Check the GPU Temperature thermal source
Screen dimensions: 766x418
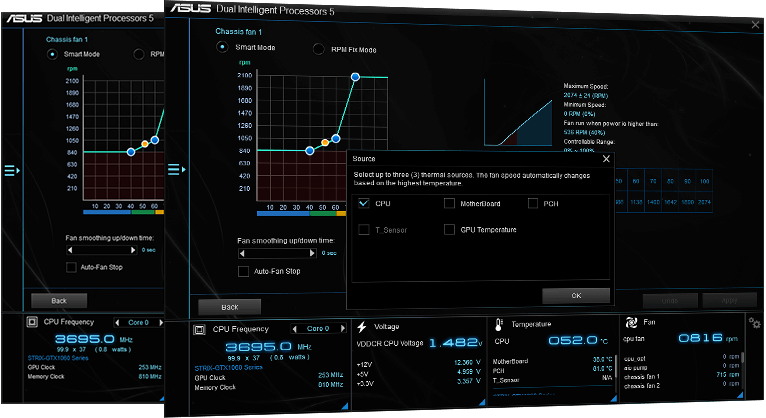449,229
